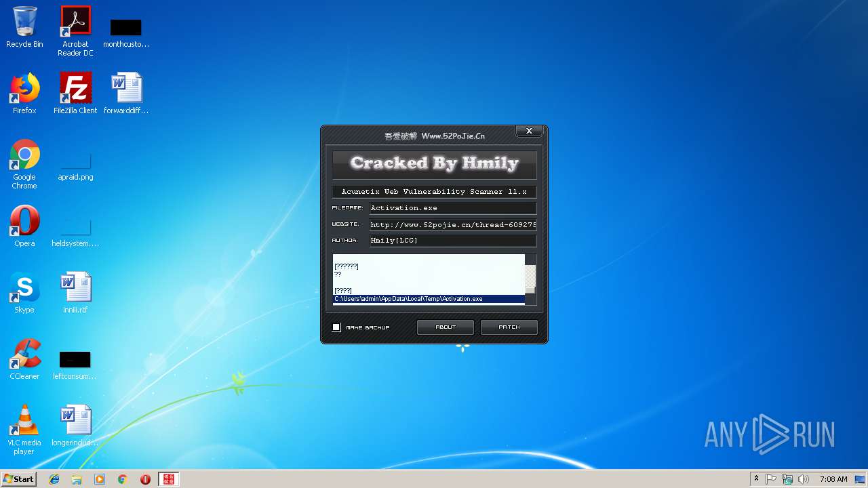Viewport: 868px width, 488px height.
Task: Open Windows Explorer from the taskbar
Action: (x=77, y=479)
